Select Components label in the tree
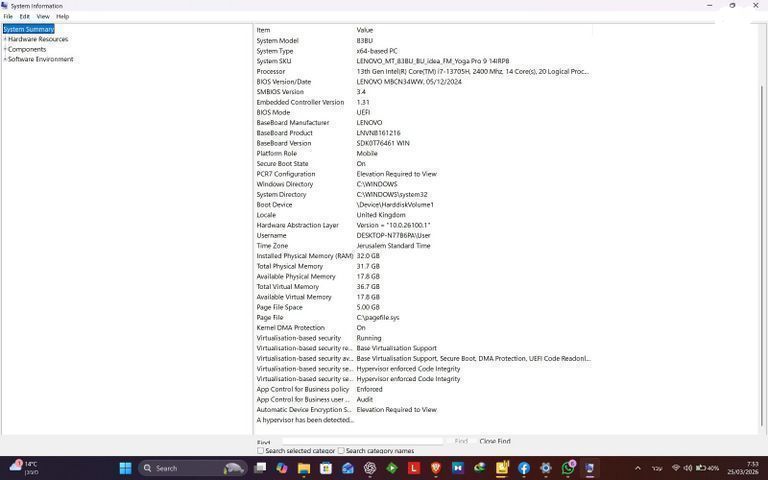Screen dimensions: 768x480 pyautogui.click(x=27, y=49)
